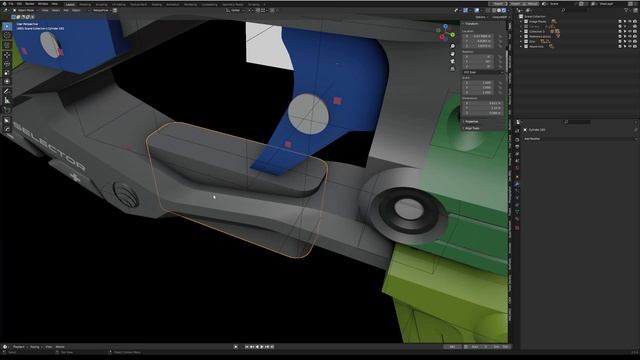Select the Scale tool
This screenshot has width=640, height=360.
(x=7, y=73)
